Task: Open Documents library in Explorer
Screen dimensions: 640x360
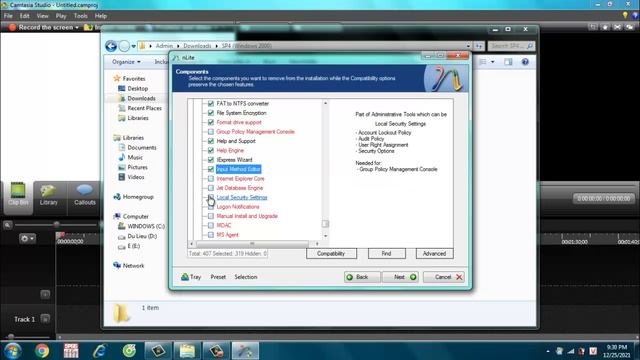Action: [x=142, y=148]
